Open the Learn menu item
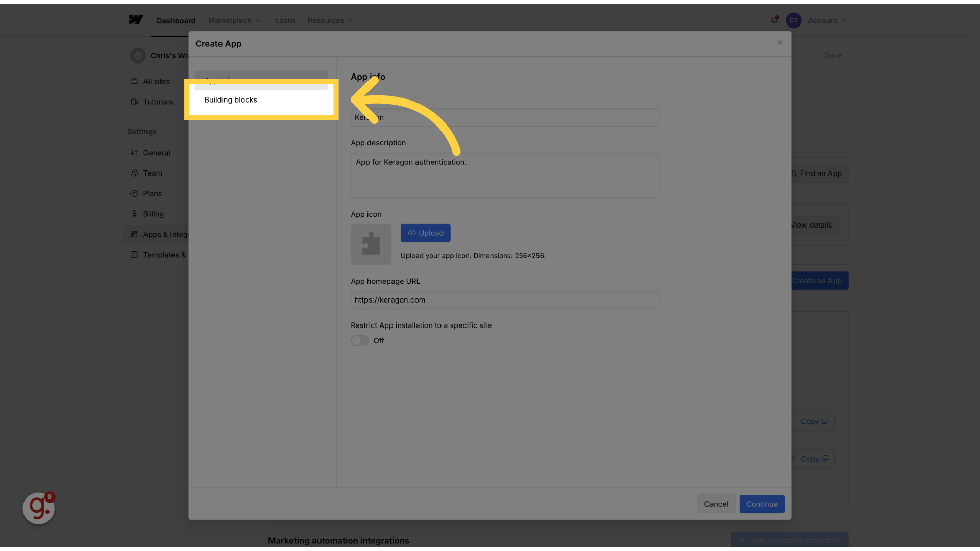This screenshot has height=551, width=980. pos(285,20)
